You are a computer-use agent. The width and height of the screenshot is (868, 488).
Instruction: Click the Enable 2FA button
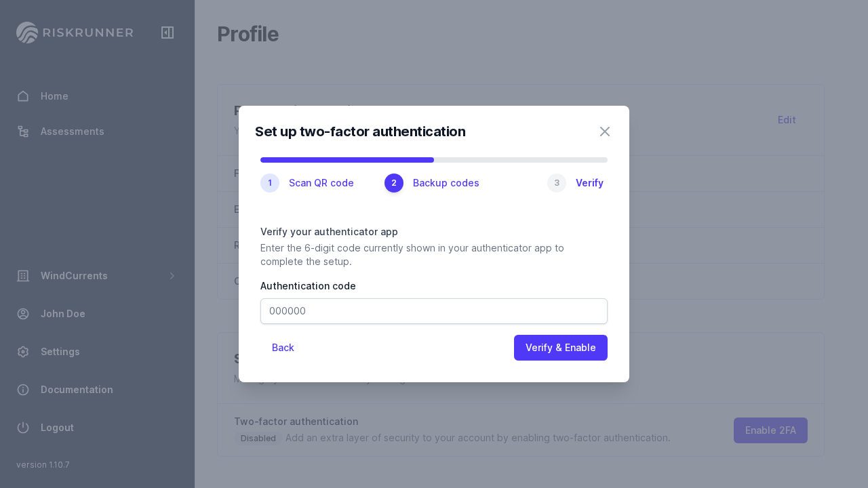[770, 430]
